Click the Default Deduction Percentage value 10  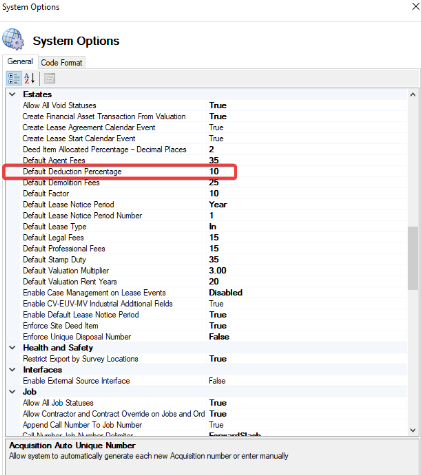click(x=214, y=171)
